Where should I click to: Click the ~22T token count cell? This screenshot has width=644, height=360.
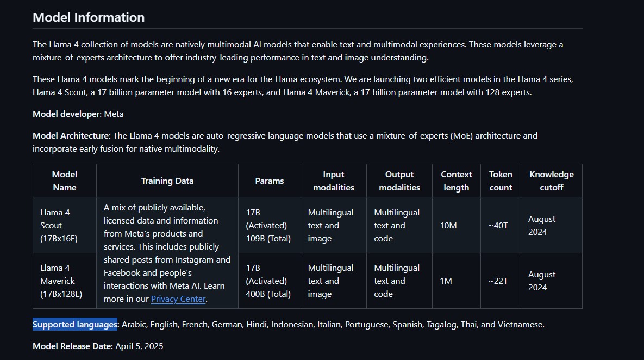pyautogui.click(x=501, y=281)
